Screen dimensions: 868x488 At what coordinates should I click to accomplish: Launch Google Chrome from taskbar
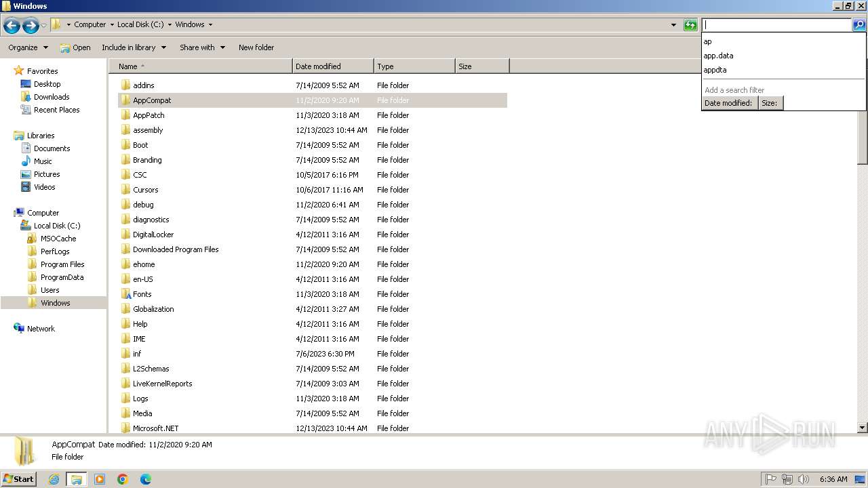(123, 479)
